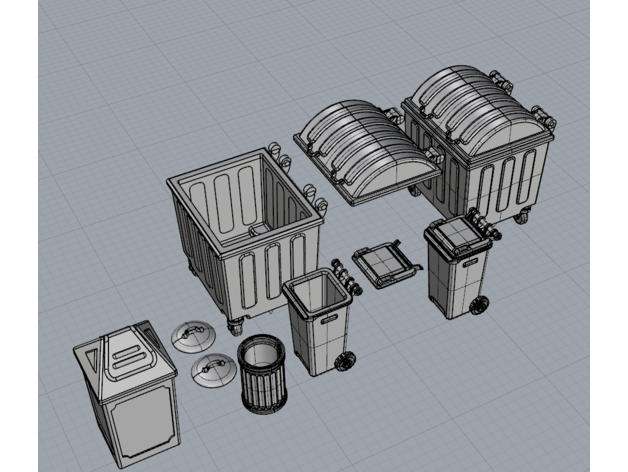Click the wheel of the closed wheelie bin

pyautogui.click(x=479, y=306)
